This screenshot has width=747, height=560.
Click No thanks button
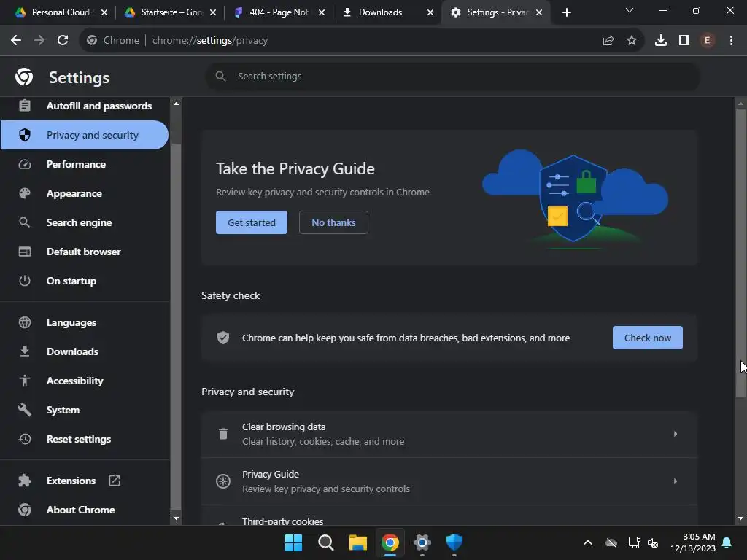(333, 222)
